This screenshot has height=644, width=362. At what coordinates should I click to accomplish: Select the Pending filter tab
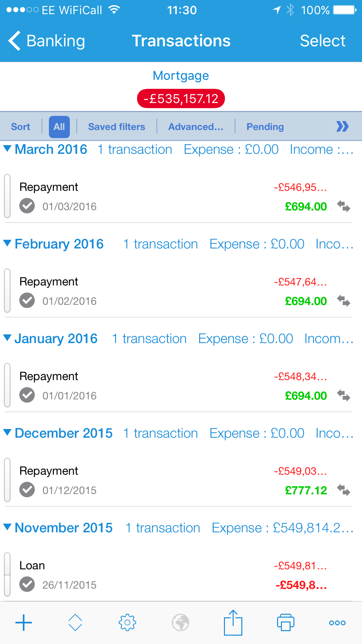(265, 127)
